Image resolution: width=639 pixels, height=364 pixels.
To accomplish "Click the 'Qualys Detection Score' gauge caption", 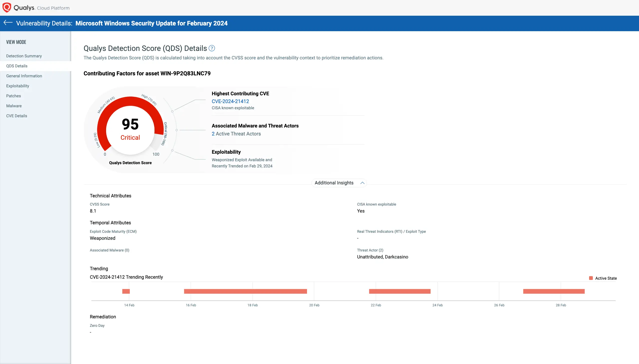I will [130, 163].
